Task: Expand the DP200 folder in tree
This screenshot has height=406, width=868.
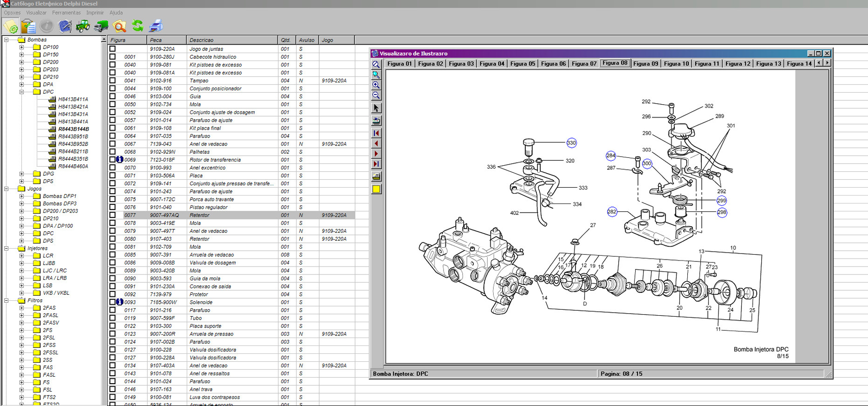Action: pos(21,62)
